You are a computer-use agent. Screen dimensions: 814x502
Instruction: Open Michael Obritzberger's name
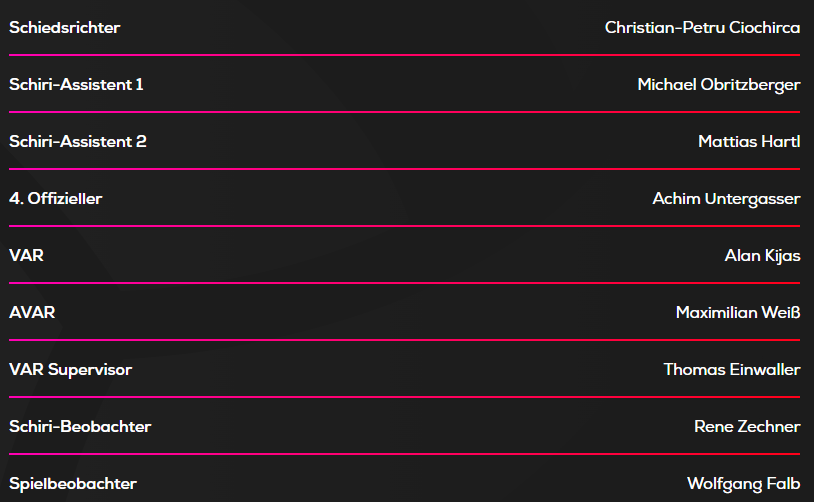(x=718, y=85)
